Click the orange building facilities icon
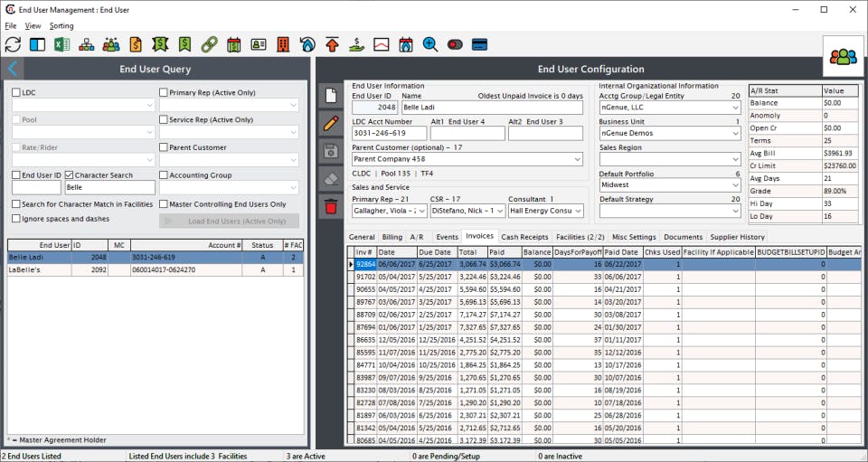868x462 pixels. click(x=283, y=44)
